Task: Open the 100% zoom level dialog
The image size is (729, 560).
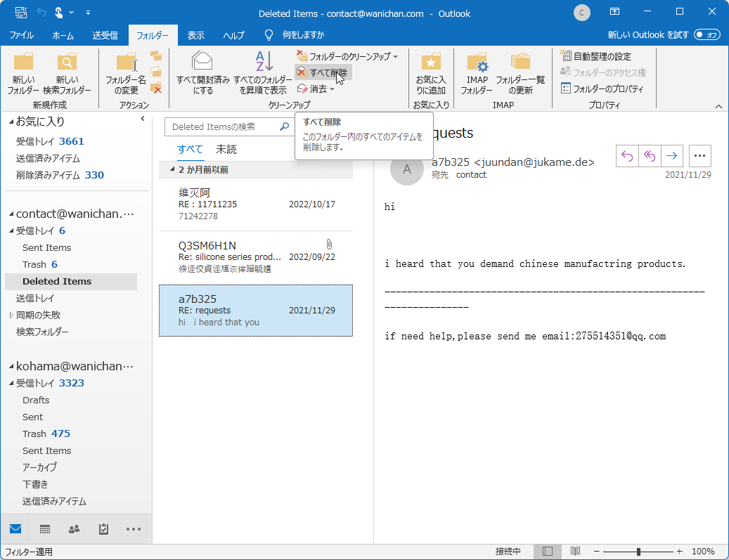Action: [x=703, y=551]
